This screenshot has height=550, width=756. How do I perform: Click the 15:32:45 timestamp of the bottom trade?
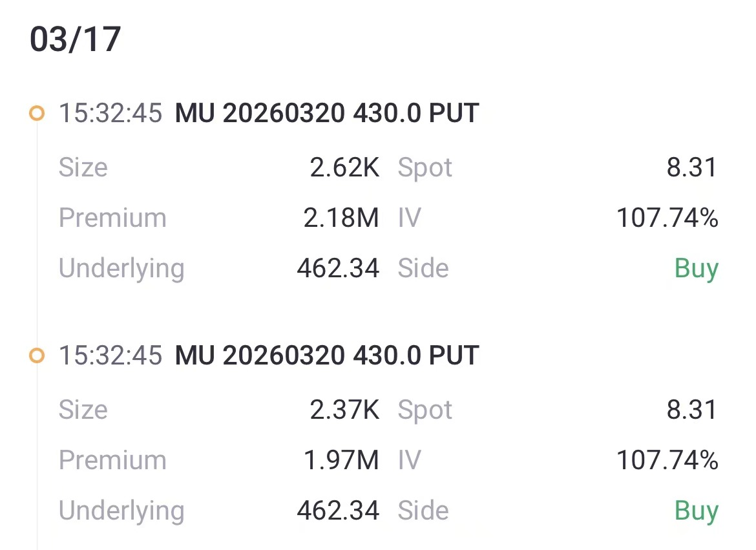point(110,355)
